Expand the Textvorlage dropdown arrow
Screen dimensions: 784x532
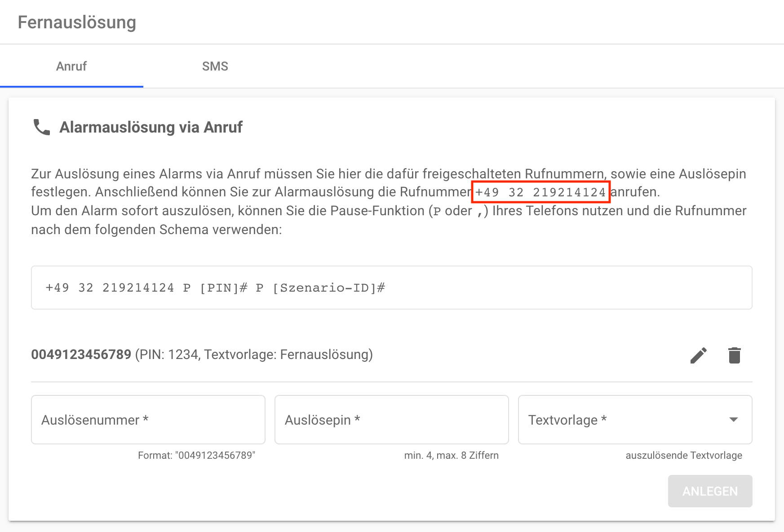[733, 420]
